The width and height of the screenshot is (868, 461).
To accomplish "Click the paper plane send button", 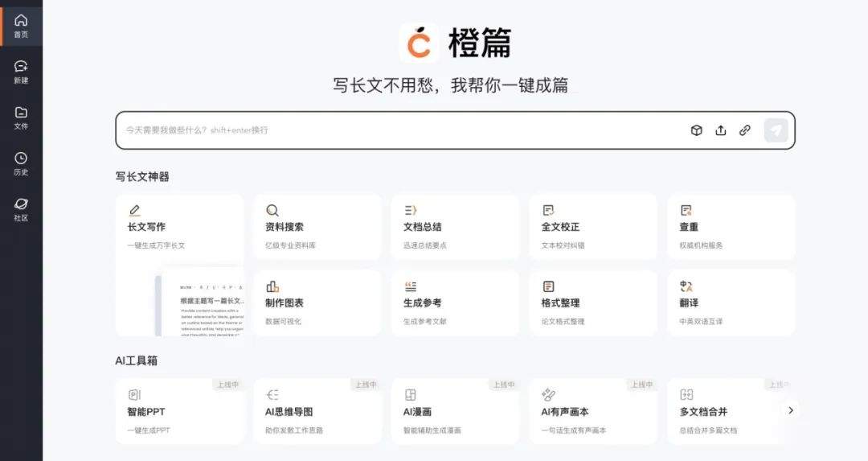I will click(x=776, y=130).
